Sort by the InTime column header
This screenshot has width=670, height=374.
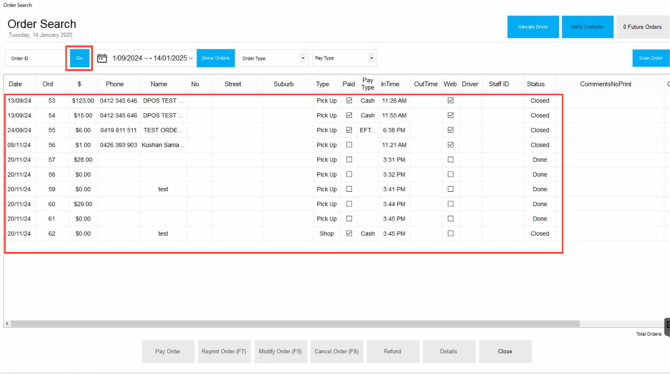coord(390,84)
